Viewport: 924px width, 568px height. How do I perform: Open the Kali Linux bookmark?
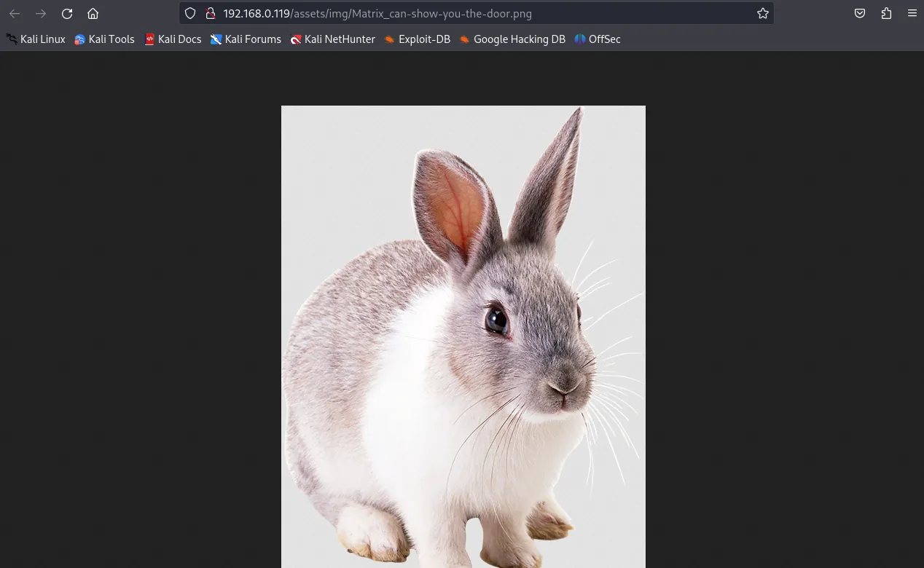(36, 39)
